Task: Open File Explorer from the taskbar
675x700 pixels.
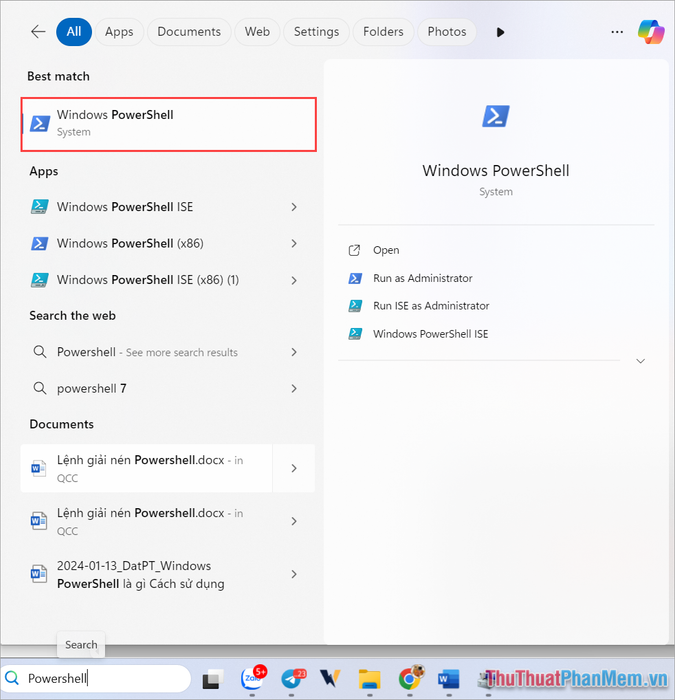Action: [x=370, y=679]
